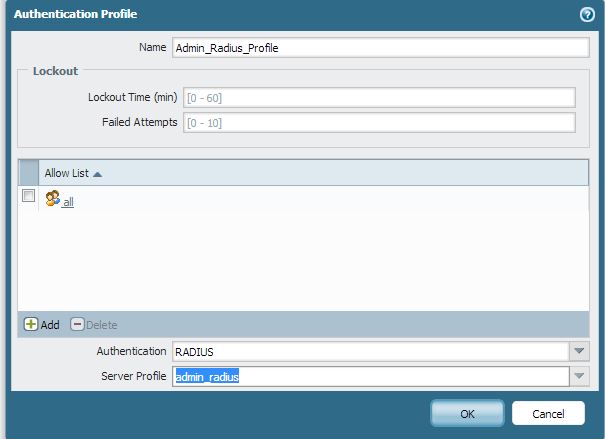Click the Cancel button

(x=548, y=414)
